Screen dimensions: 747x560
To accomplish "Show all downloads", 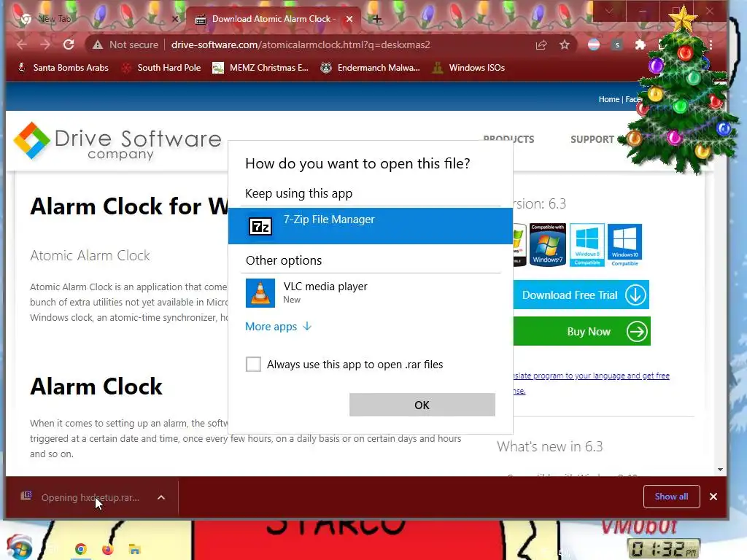I will click(x=672, y=497).
